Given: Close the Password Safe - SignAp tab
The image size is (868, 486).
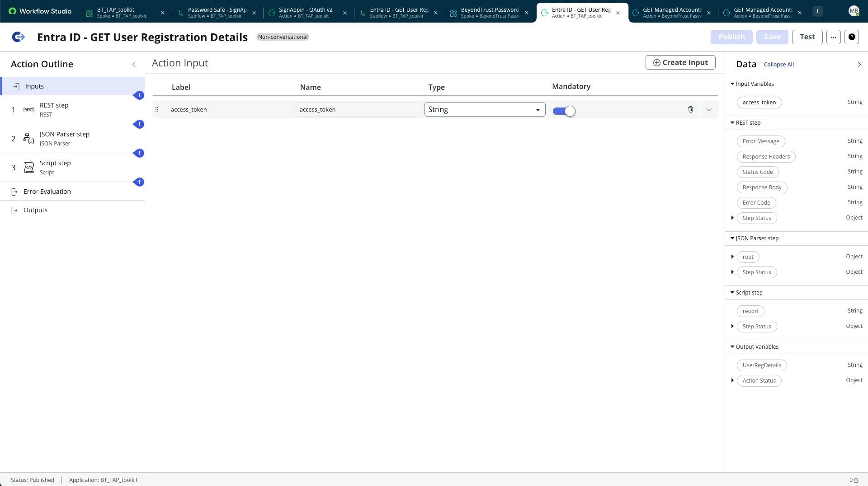Looking at the screenshot, I should tap(254, 13).
